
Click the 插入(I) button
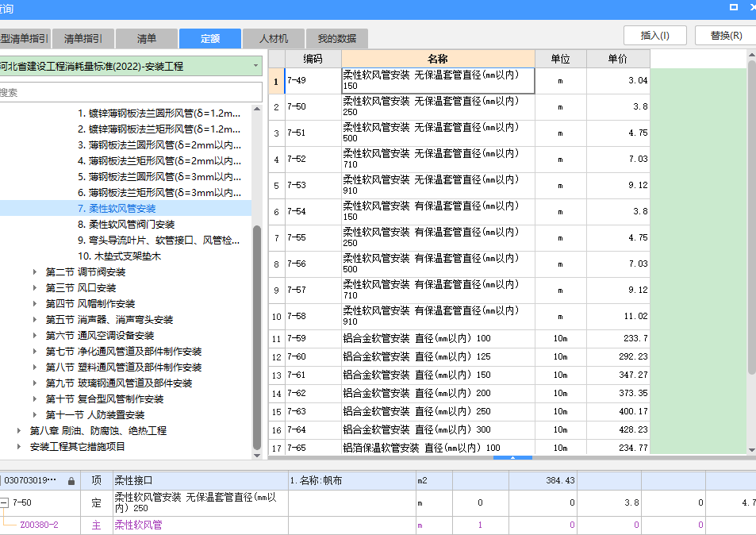tap(654, 36)
